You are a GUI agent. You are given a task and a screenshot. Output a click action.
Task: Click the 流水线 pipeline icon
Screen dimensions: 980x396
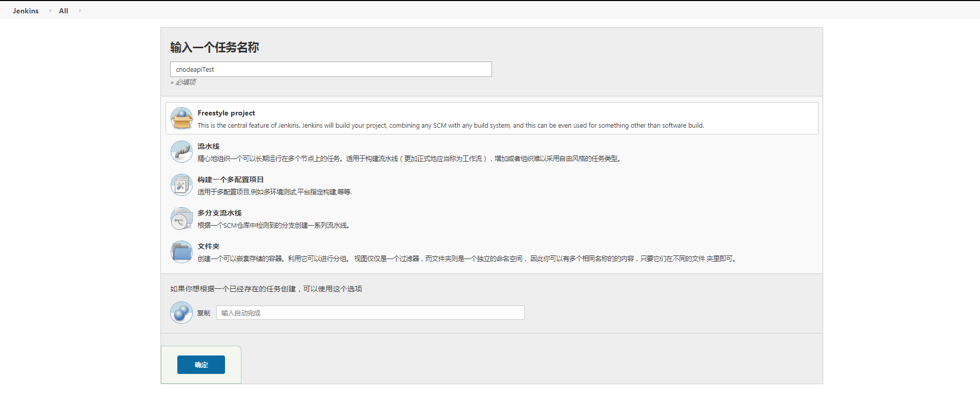pos(181,152)
